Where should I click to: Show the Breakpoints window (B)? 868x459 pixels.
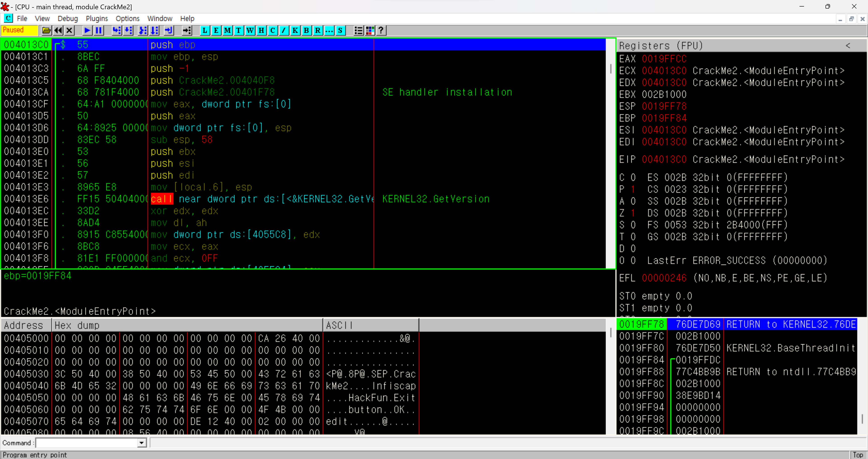[x=306, y=31]
